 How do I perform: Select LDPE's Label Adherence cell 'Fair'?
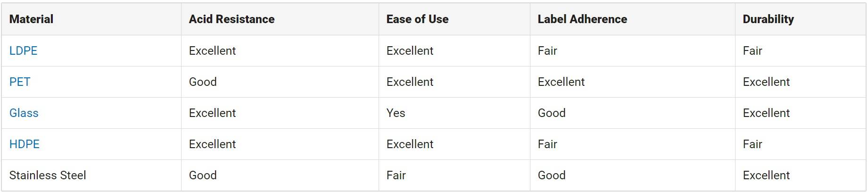[547, 50]
